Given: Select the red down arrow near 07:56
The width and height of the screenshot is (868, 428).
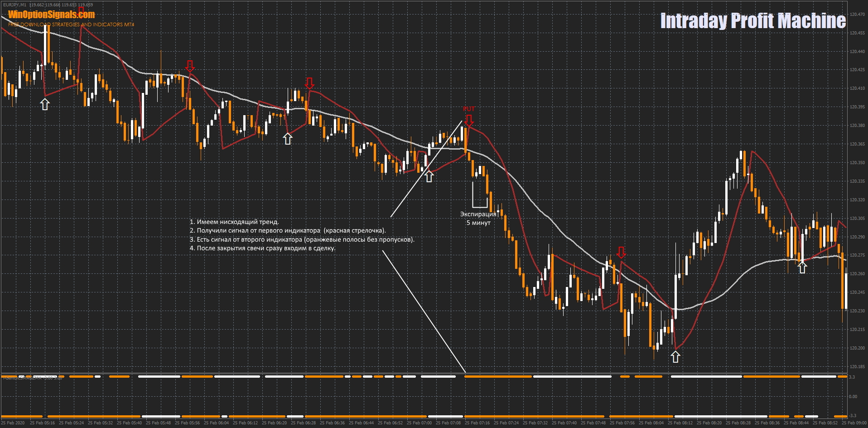Looking at the screenshot, I should pyautogui.click(x=621, y=253).
